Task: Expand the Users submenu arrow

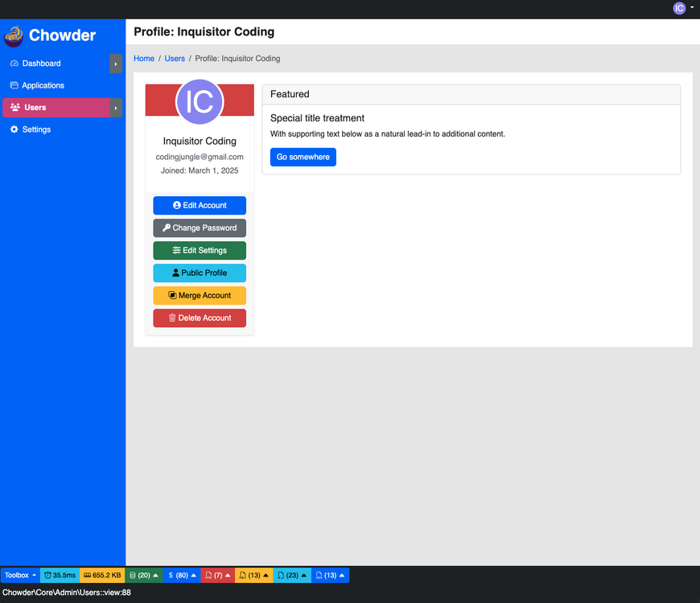Action: pyautogui.click(x=117, y=108)
